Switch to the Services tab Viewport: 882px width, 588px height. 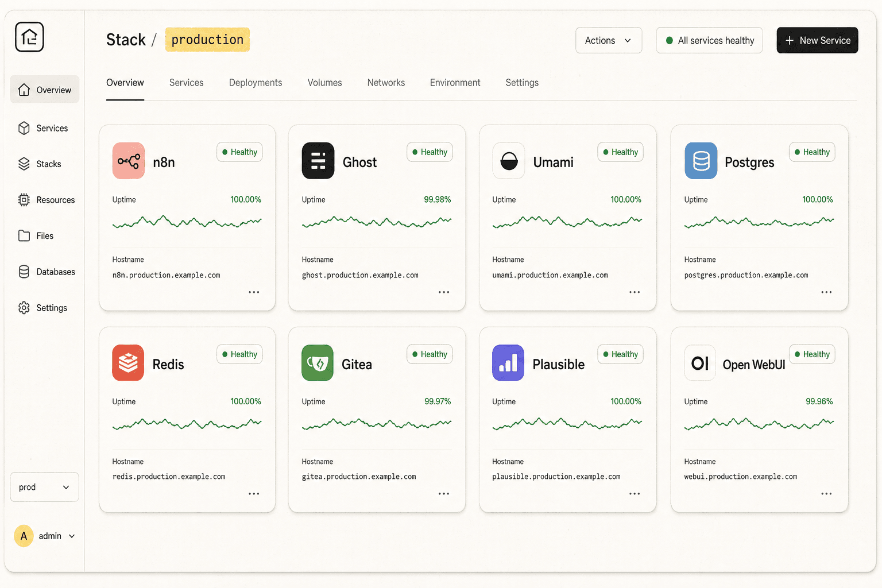(x=186, y=83)
